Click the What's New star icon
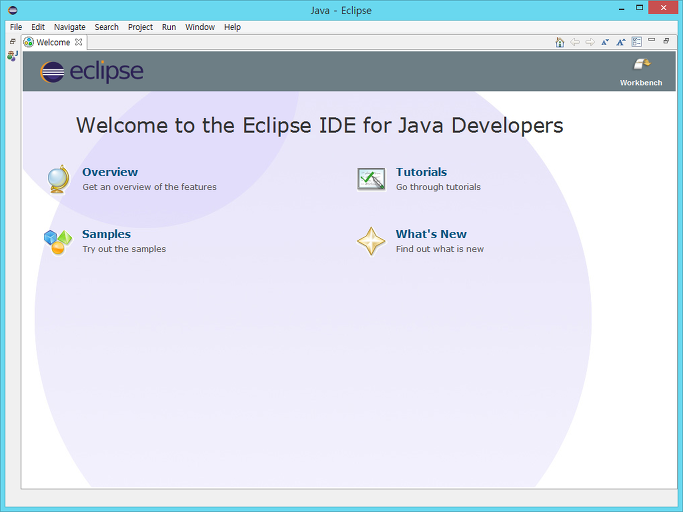Screen dimensions: 683x512 click(x=371, y=241)
